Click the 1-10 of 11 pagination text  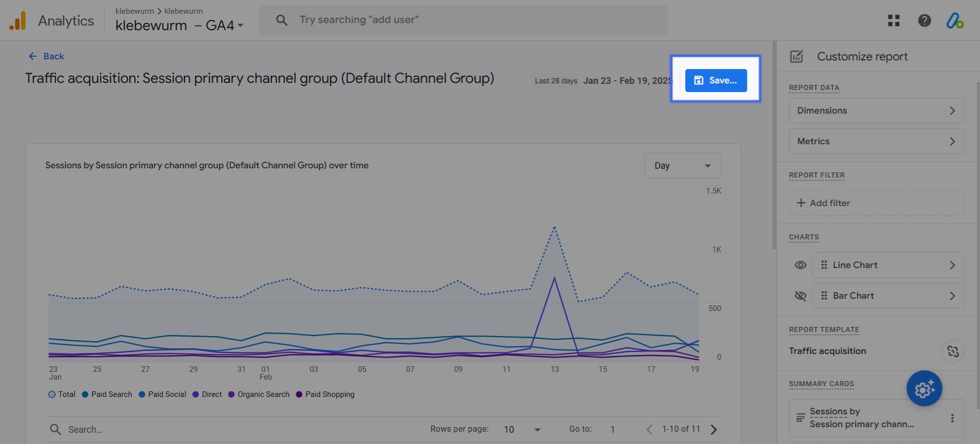coord(681,429)
